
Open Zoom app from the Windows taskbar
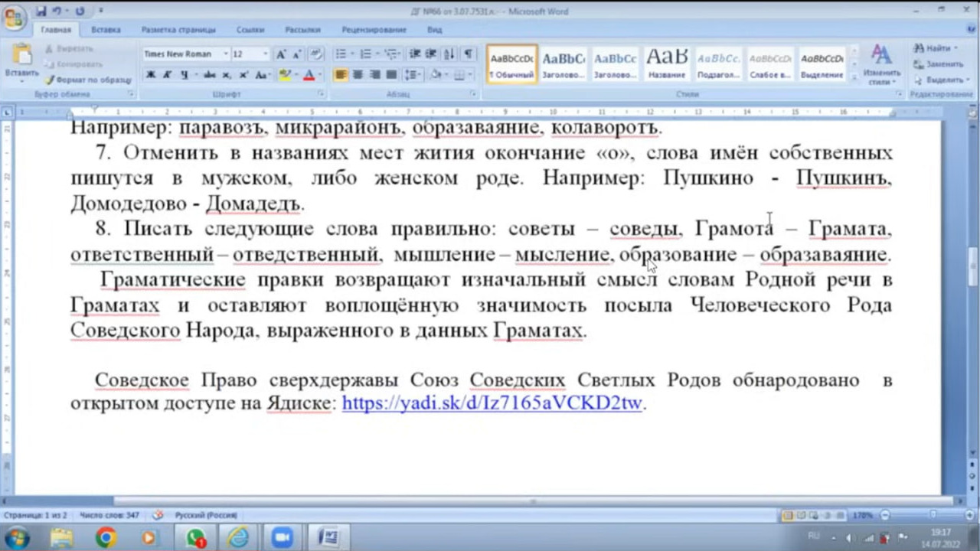[283, 538]
